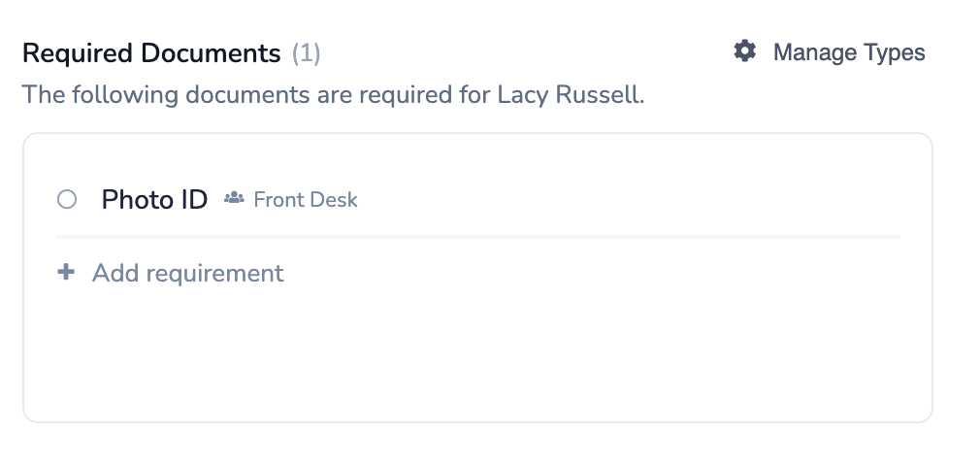980x466 pixels.
Task: Click the Photo ID requirement row
Action: point(582,200)
